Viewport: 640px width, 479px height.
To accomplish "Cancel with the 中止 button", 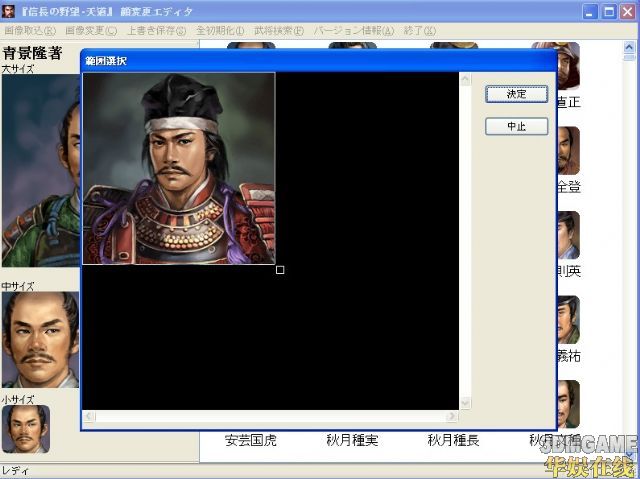I will pos(516,126).
